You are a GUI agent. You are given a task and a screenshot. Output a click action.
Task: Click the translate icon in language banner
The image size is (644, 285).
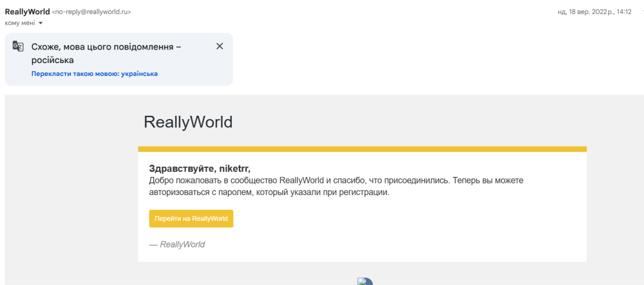pyautogui.click(x=18, y=46)
